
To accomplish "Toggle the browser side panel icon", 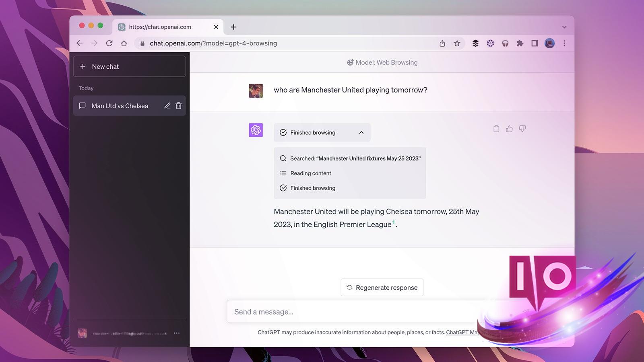I will (x=535, y=43).
